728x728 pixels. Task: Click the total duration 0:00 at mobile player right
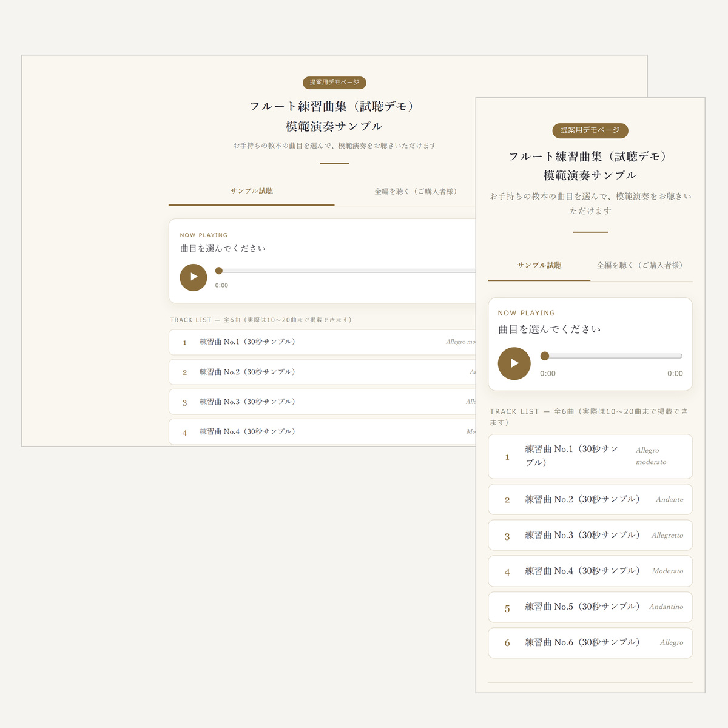[x=675, y=373]
